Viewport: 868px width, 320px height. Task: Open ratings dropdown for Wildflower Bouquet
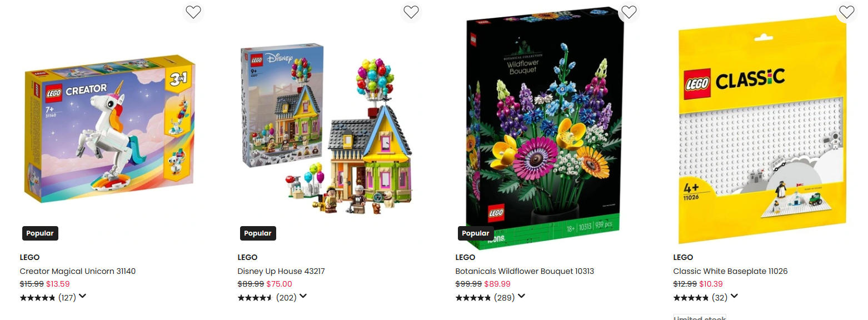[521, 296]
